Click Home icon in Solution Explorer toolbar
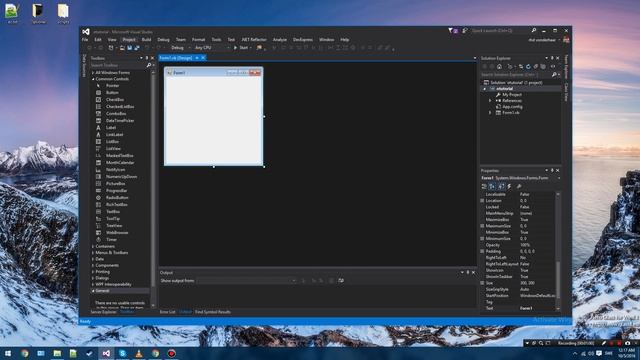This screenshot has width=640, height=360. coord(499,67)
